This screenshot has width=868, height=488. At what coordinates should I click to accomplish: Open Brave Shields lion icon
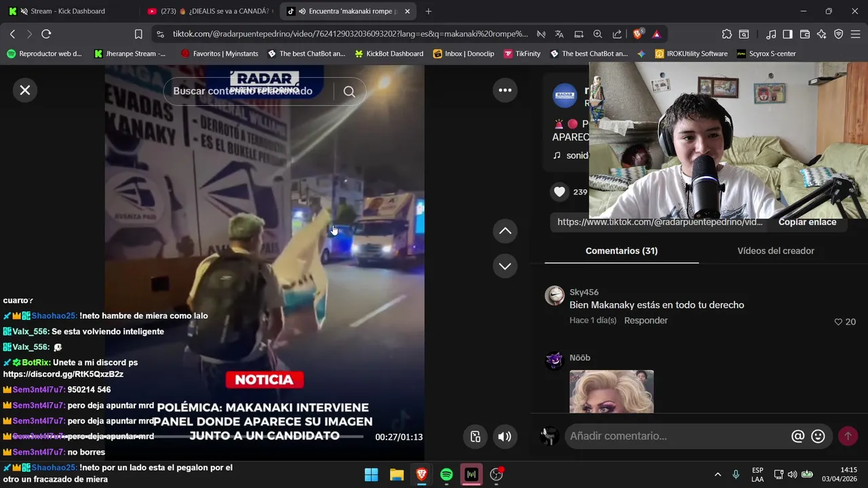638,34
